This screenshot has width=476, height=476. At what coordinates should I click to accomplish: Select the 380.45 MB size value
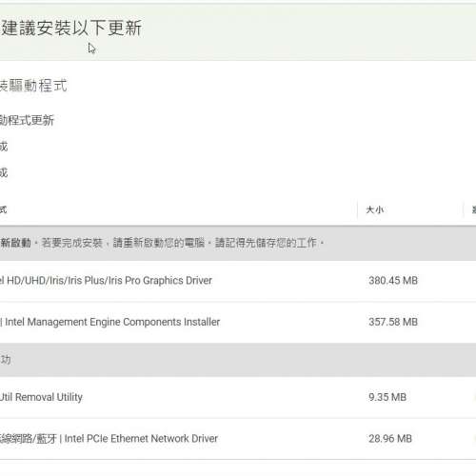coord(393,281)
